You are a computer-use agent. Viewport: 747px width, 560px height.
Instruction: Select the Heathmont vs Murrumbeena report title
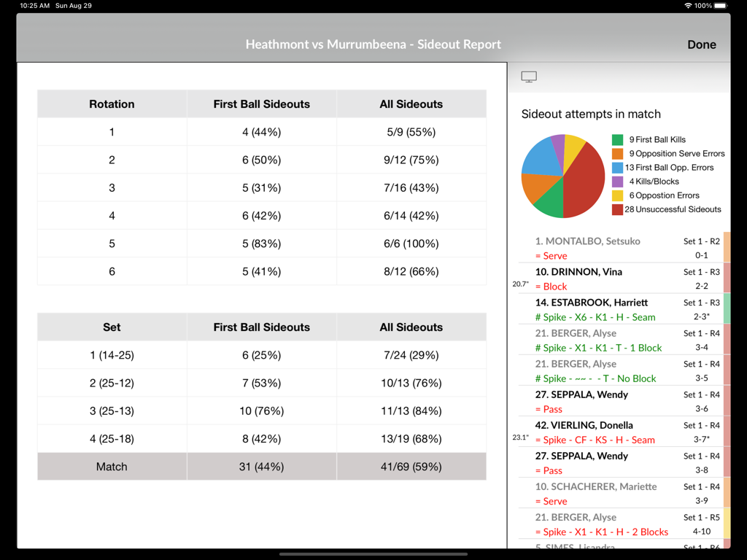click(x=373, y=44)
